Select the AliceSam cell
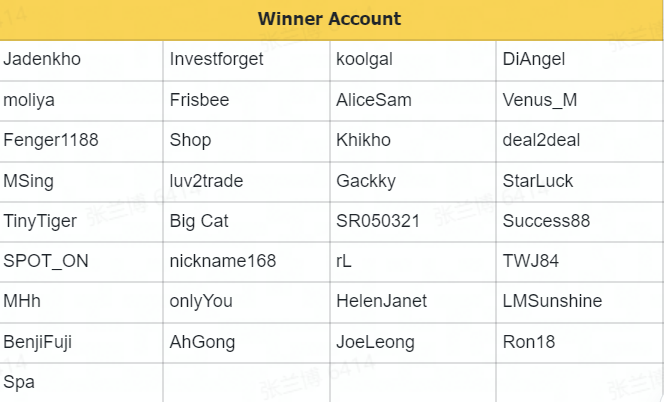Image resolution: width=664 pixels, height=402 pixels. click(374, 100)
